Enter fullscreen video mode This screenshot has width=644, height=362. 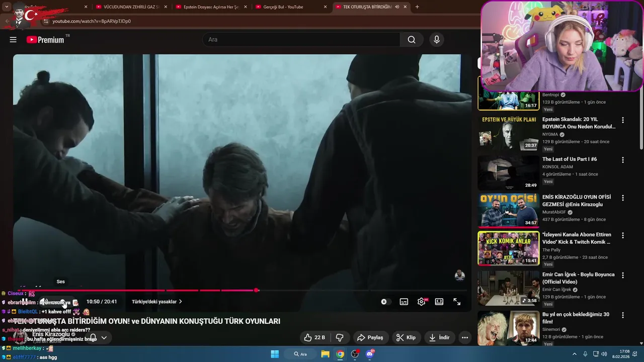pos(457,302)
